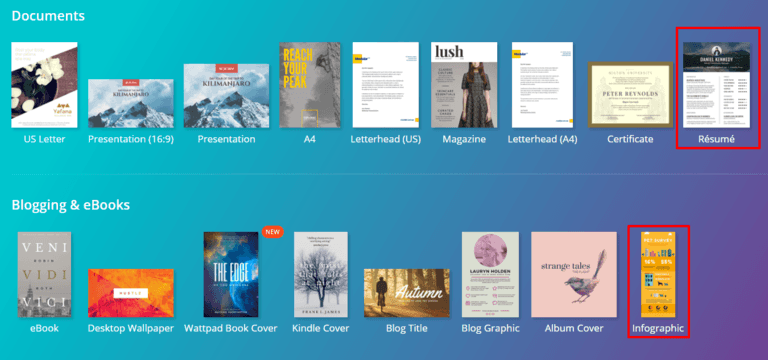Open the Magazine lush cover template
768x360 pixels.
[x=464, y=85]
